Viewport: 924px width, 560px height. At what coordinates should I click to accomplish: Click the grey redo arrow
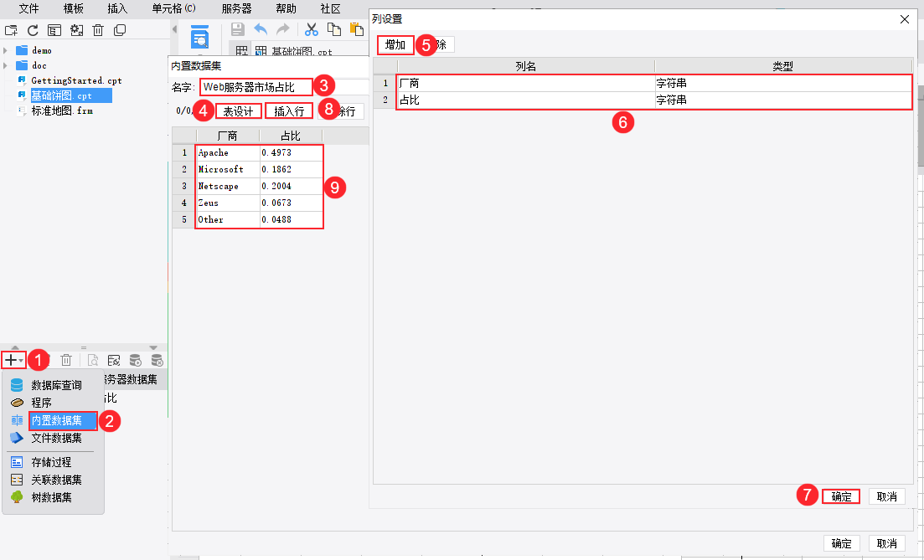coord(283,28)
